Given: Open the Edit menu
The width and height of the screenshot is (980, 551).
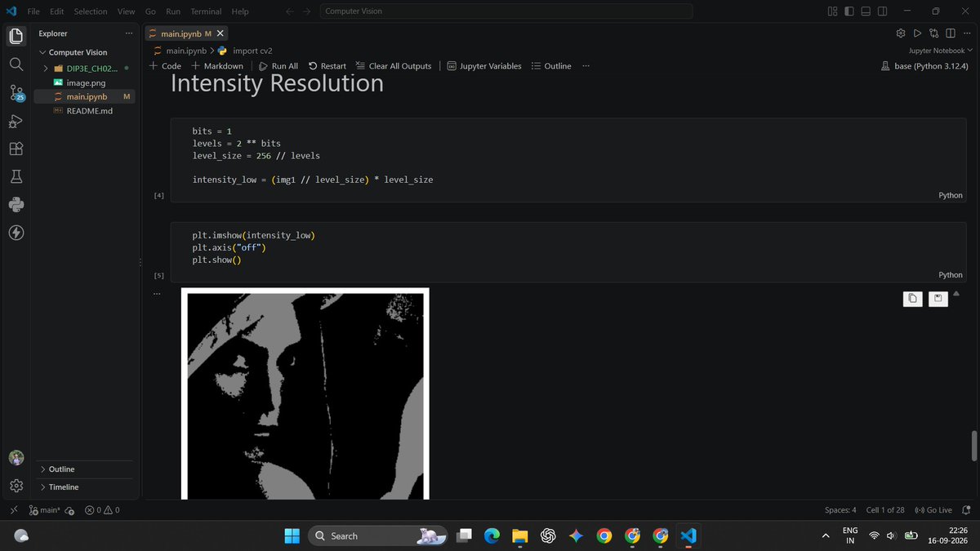Looking at the screenshot, I should [x=56, y=11].
